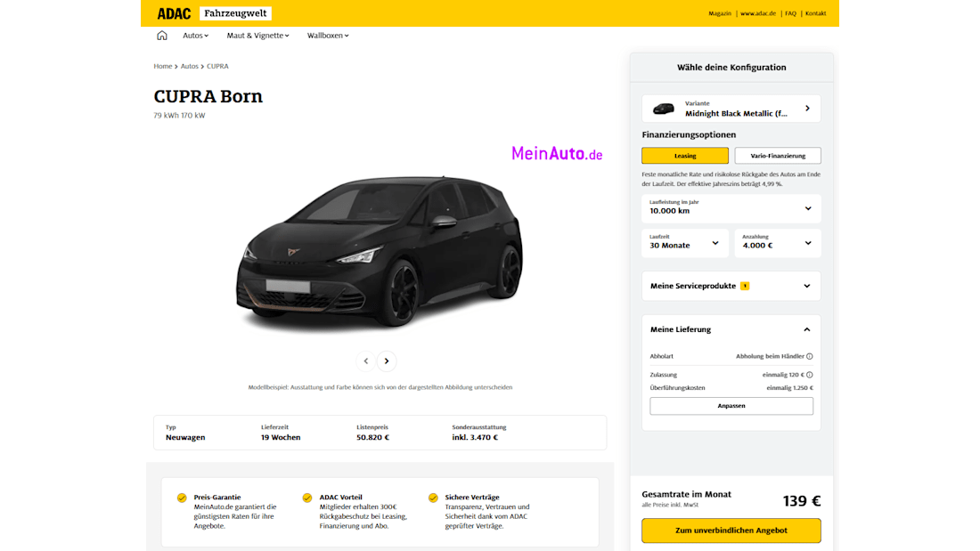Click the home icon in navigation bar
The height and width of the screenshot is (551, 980).
click(x=162, y=36)
